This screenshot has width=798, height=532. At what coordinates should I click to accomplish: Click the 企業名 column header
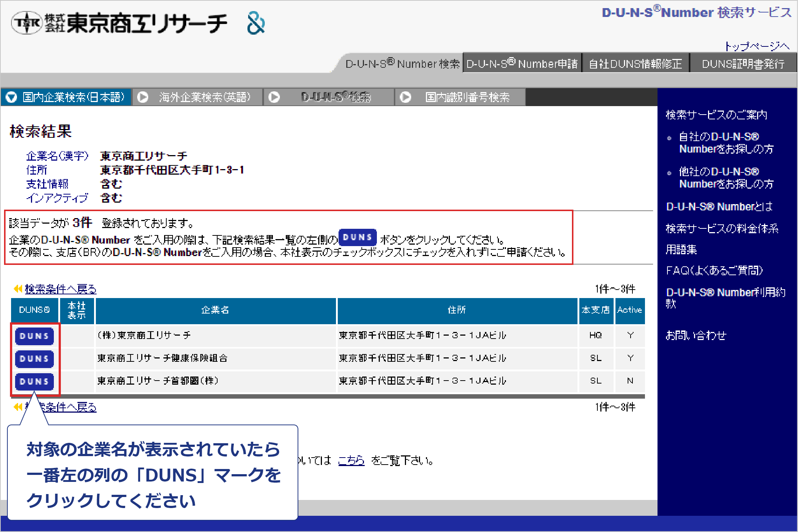coord(216,310)
